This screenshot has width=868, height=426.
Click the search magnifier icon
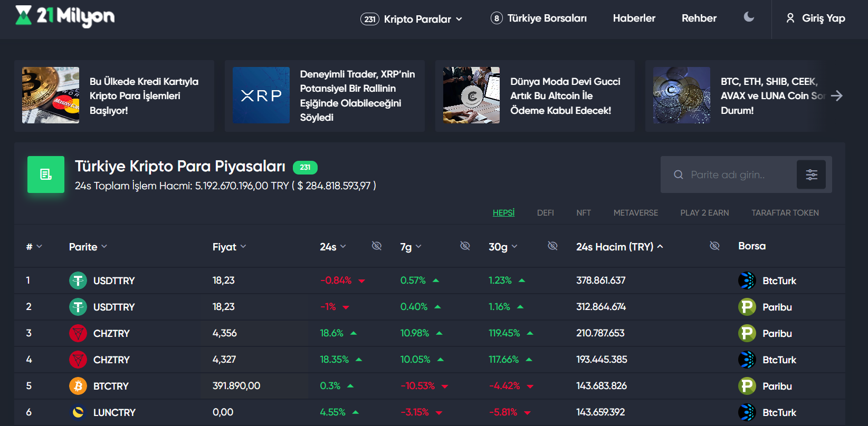tap(678, 175)
